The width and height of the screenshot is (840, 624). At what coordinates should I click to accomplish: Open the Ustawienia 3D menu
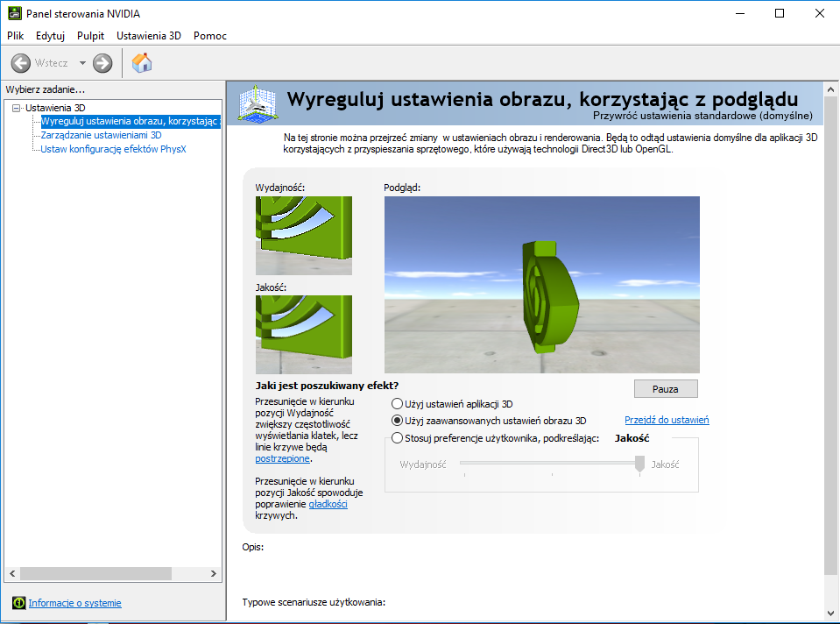click(149, 36)
